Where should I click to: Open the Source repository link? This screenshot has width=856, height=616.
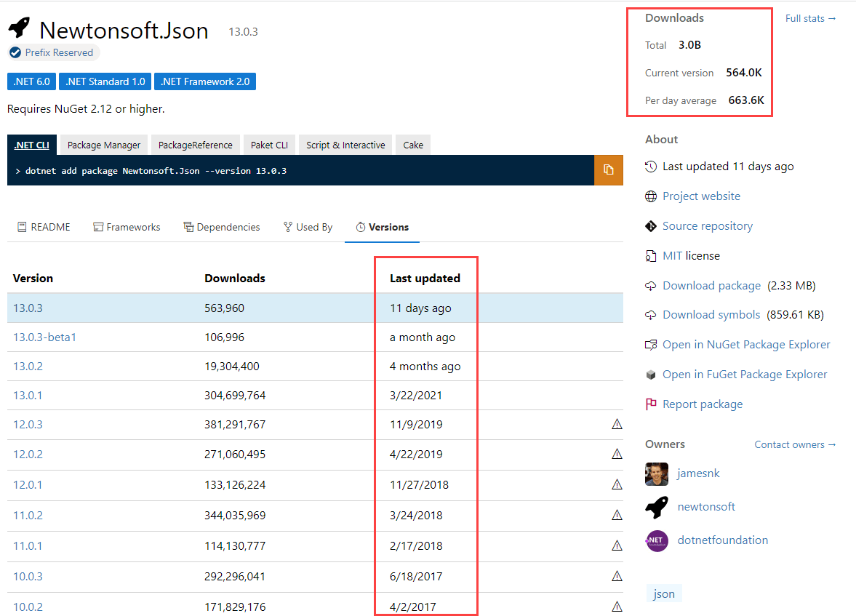[x=708, y=226]
